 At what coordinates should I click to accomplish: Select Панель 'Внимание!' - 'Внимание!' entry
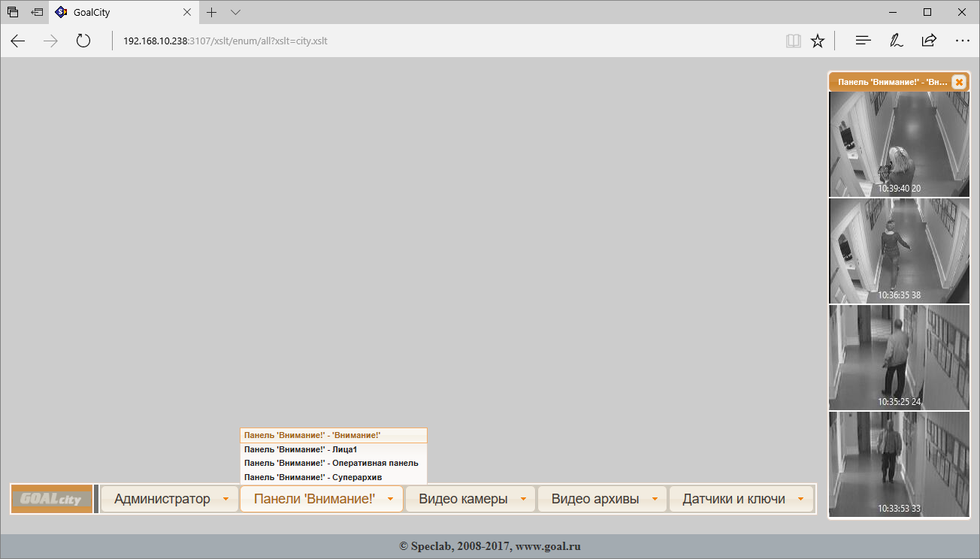click(x=334, y=435)
